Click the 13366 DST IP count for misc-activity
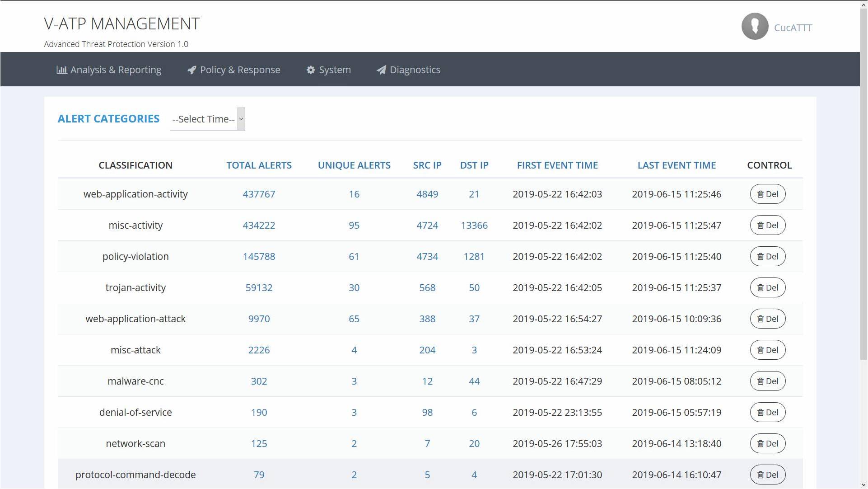Viewport: 868px width, 489px height. [x=474, y=226]
